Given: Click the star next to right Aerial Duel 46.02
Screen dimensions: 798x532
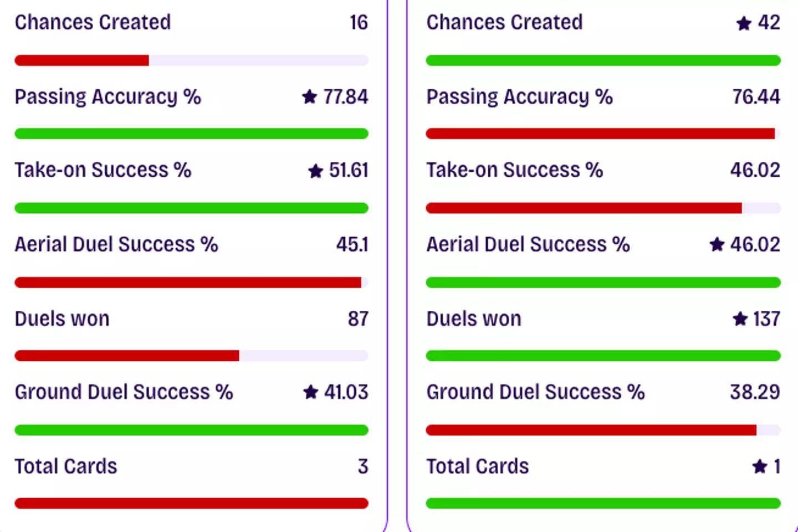Looking at the screenshot, I should (717, 244).
